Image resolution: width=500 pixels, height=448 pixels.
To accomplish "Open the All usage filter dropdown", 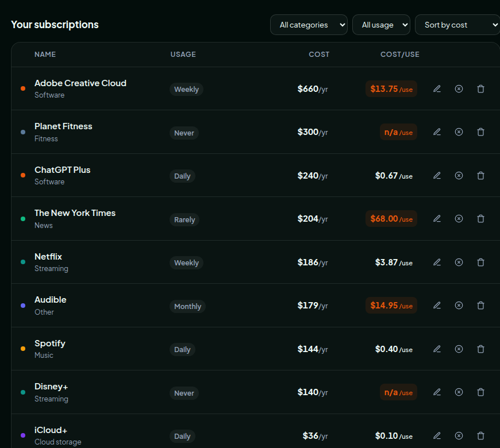I will 381,25.
